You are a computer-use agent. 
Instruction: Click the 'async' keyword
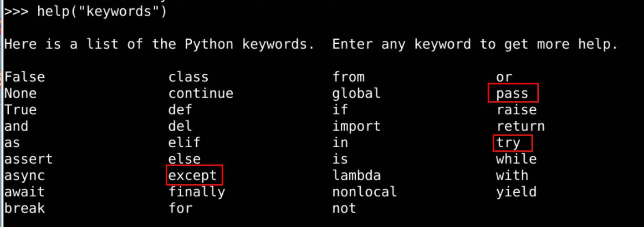pos(25,175)
